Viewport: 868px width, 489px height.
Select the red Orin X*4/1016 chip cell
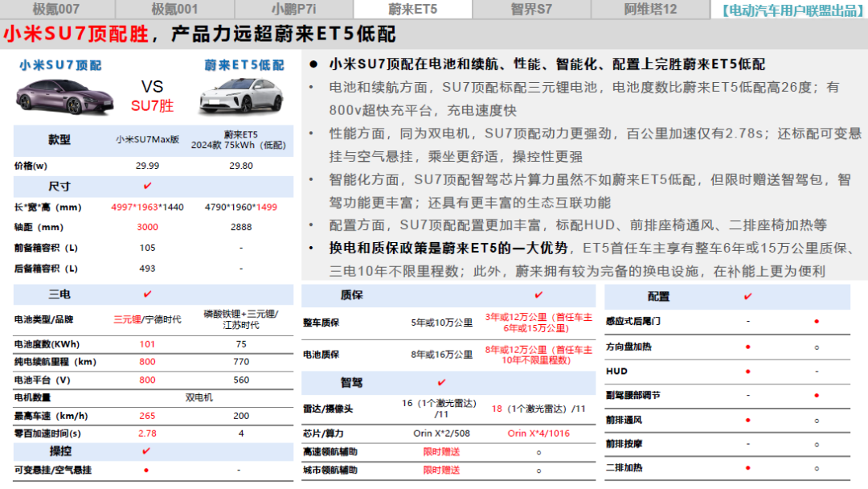(x=538, y=434)
